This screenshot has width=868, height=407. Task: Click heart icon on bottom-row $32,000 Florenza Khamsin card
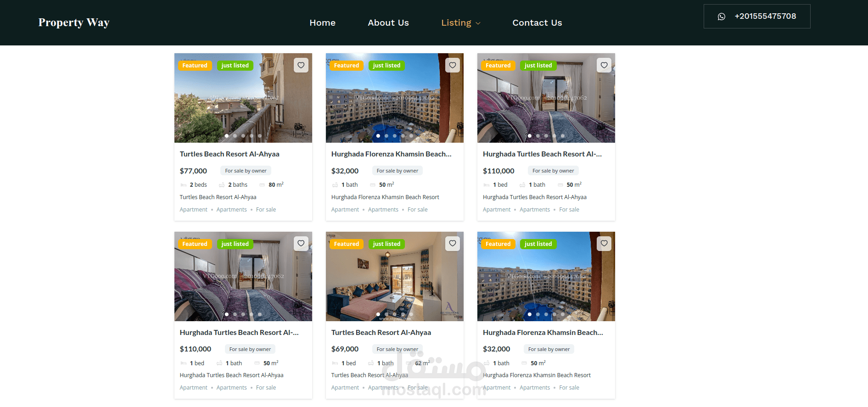(x=604, y=244)
